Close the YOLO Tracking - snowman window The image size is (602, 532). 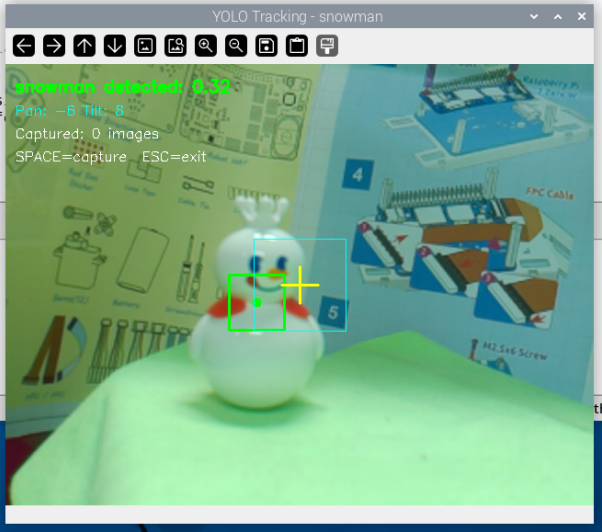[582, 17]
